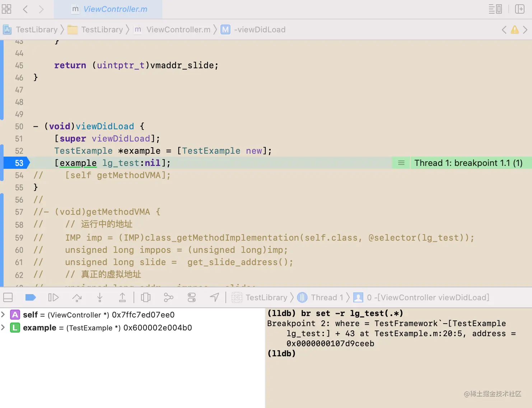Viewport: 532px width, 408px height.
Task: Click the breakpoint marker on line 53
Action: coord(17,163)
